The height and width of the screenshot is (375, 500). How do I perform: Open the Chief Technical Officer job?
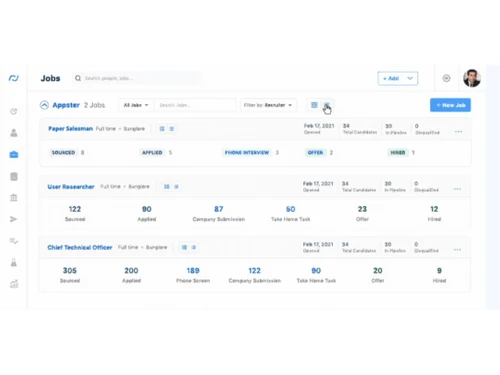pos(80,247)
